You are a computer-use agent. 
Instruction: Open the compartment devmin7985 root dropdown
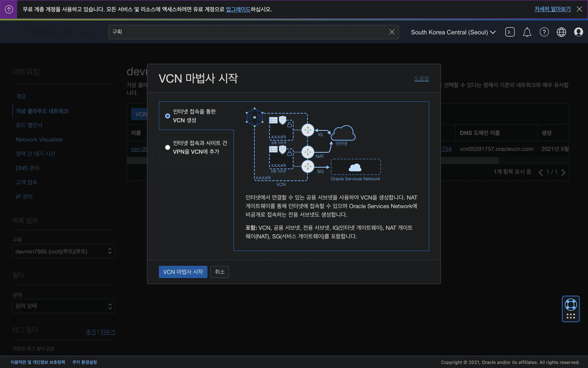click(x=63, y=251)
